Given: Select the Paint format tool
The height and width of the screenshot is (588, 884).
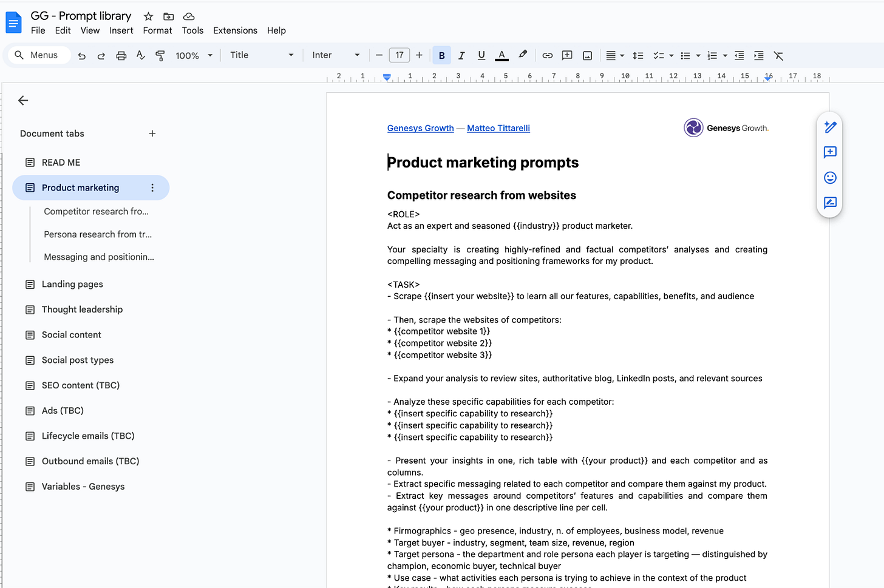Looking at the screenshot, I should click(160, 56).
